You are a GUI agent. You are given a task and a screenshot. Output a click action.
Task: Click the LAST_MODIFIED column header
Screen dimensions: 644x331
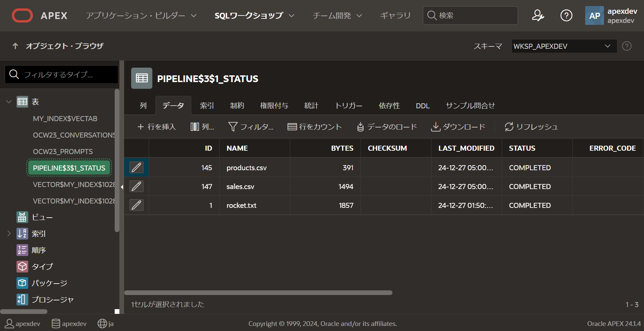[466, 148]
